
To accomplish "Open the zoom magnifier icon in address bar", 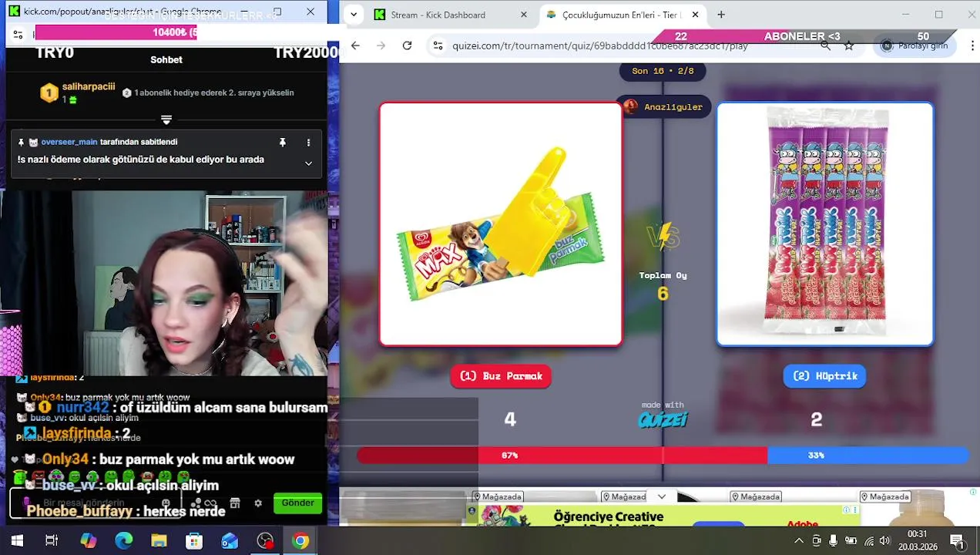I will pyautogui.click(x=825, y=45).
